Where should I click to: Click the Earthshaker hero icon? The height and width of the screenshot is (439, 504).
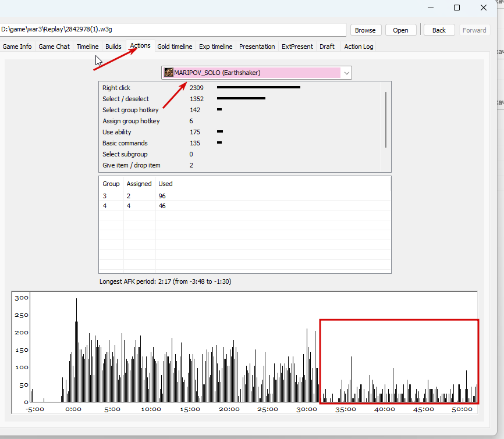(x=169, y=72)
